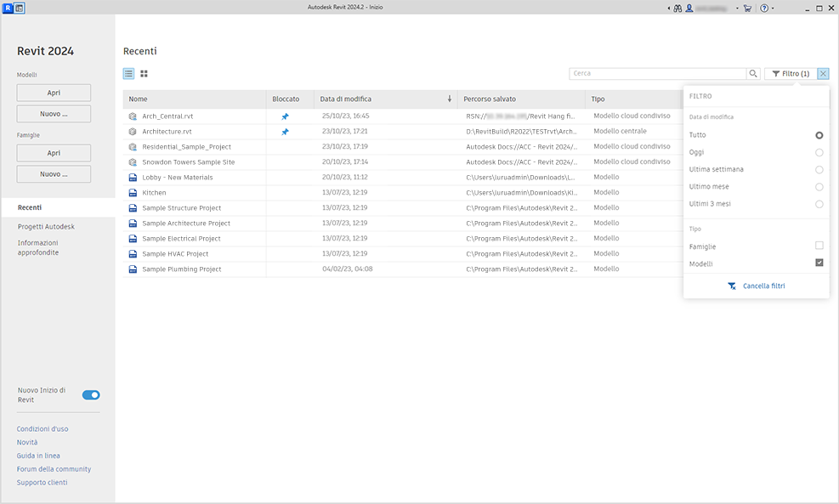
Task: Click Cancella filtri to clear filters
Action: (x=756, y=286)
